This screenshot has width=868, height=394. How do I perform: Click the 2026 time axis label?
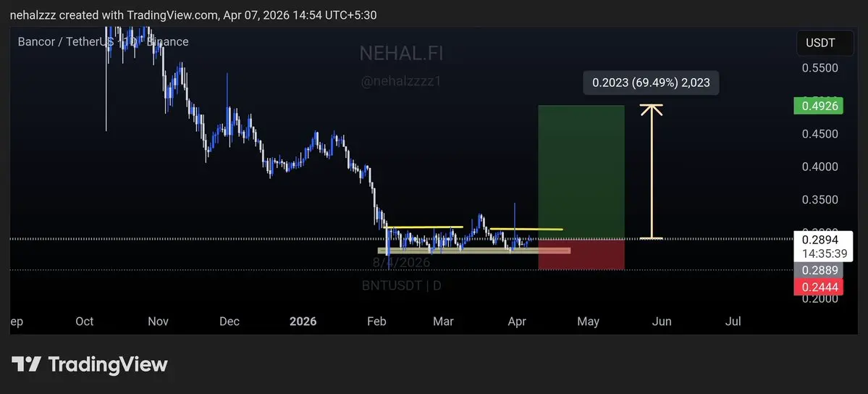[x=303, y=322]
